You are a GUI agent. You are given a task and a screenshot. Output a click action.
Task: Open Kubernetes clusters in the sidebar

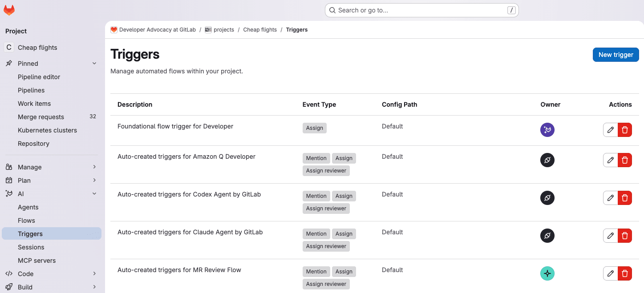point(52,130)
